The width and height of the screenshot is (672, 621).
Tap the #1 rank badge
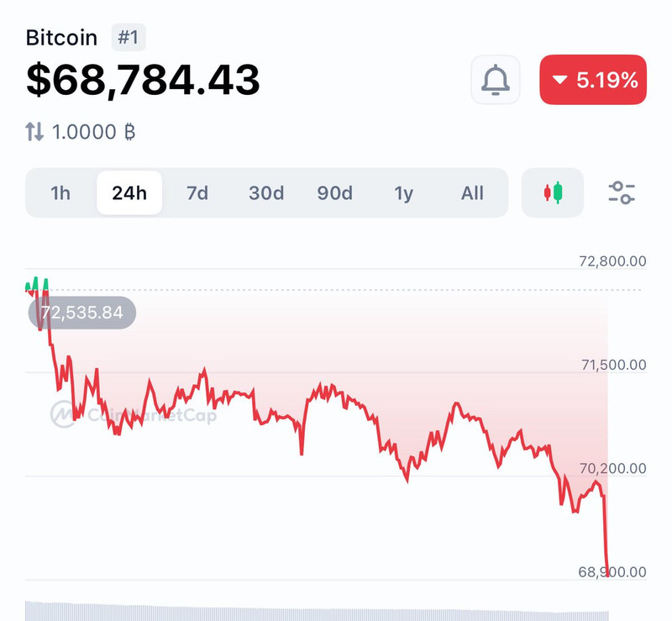(129, 38)
